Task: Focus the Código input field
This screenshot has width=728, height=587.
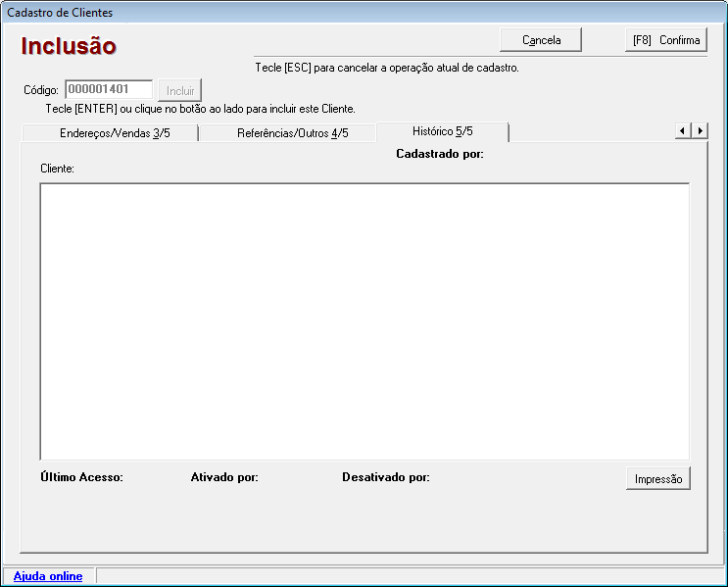Action: point(108,89)
